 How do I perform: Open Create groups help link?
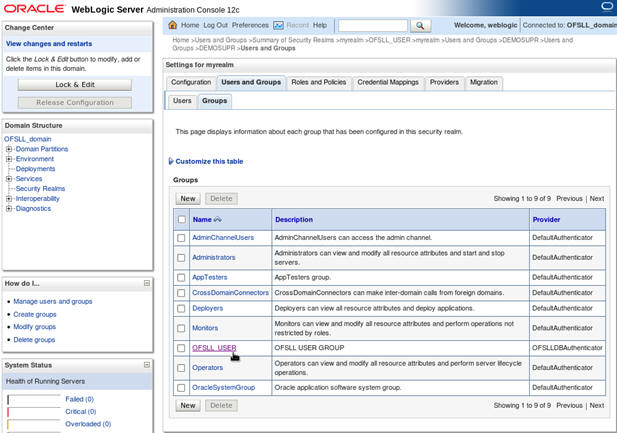click(35, 315)
